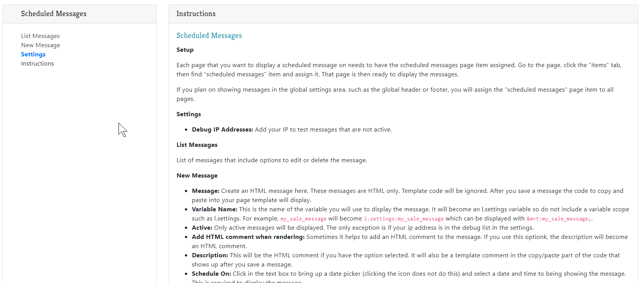644x283 pixels.
Task: Click the bold New Message section heading
Action: [197, 176]
